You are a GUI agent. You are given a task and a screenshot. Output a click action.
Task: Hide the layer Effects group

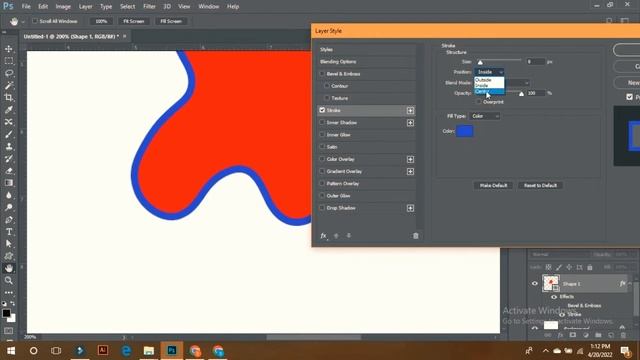click(554, 297)
